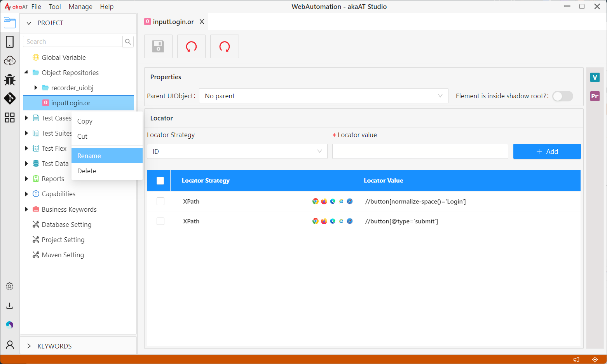607x364 pixels.
Task: Click the Locator value input field
Action: (x=420, y=152)
